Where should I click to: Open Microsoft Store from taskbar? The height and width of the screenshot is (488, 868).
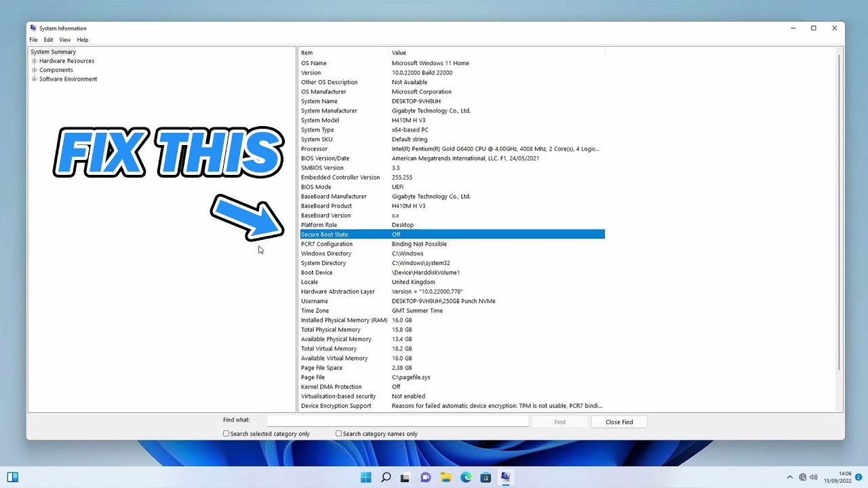pyautogui.click(x=486, y=477)
